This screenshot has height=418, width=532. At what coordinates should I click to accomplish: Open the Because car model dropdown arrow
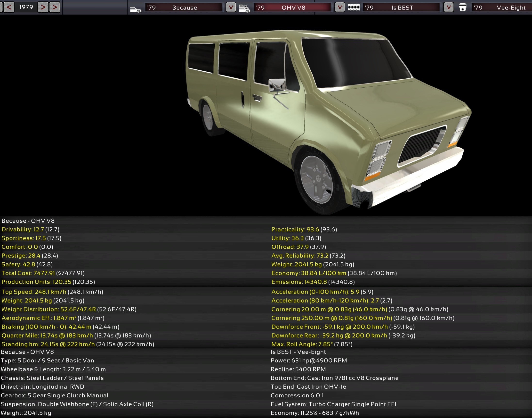click(x=231, y=7)
